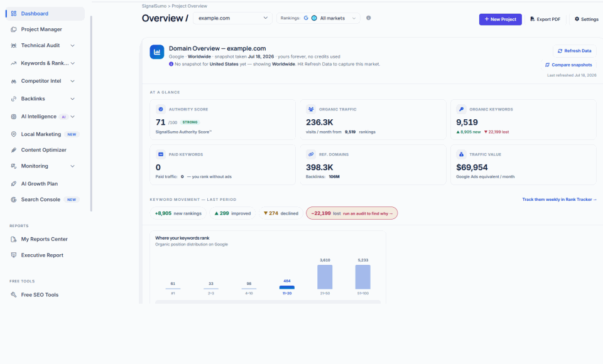Expand the Backlinks submenu chevron
Screen dimensions: 603x364
click(x=72, y=99)
